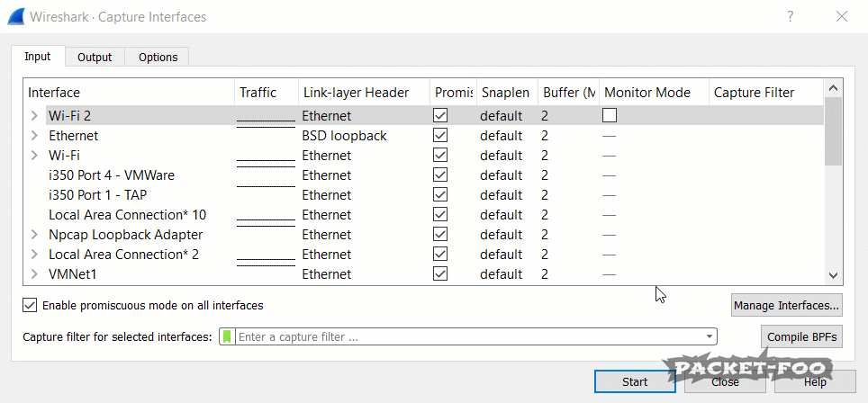Toggle promiscuous checkbox for VMNet1
Viewport: 868px width, 403px height.
pos(440,274)
